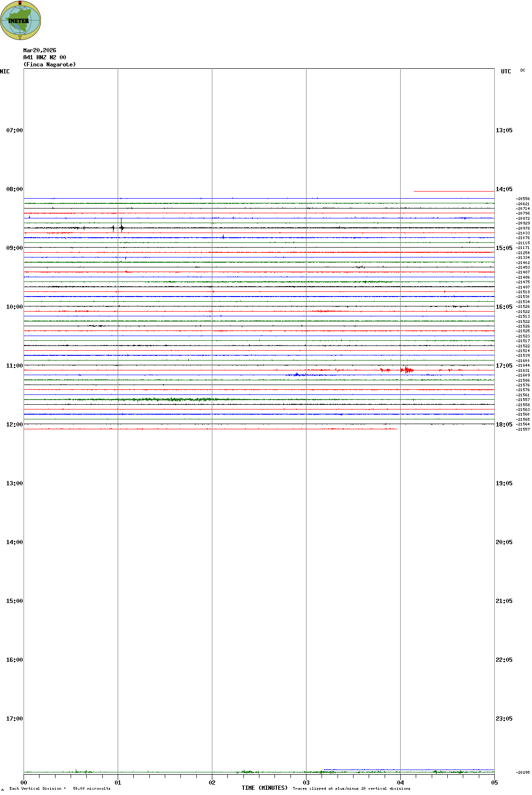Click the DC offset column header
The image size is (532, 795).
[x=523, y=70]
